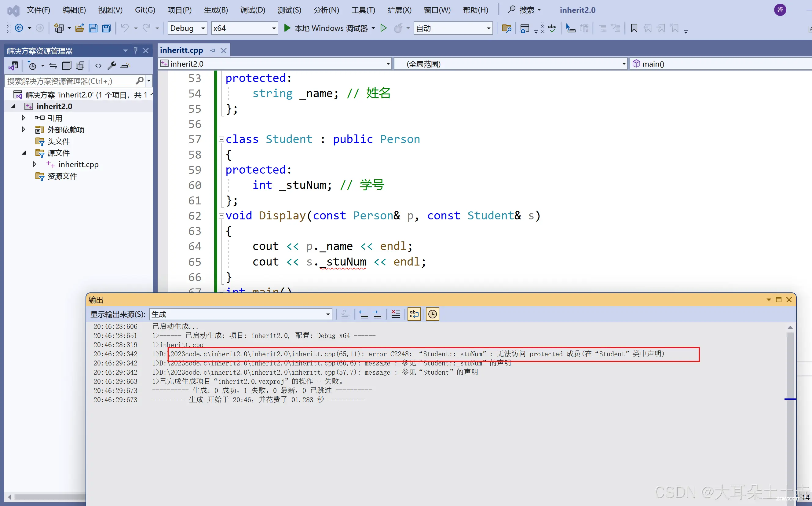Close the inheritt.cpp tab
The width and height of the screenshot is (812, 506).
pyautogui.click(x=224, y=50)
